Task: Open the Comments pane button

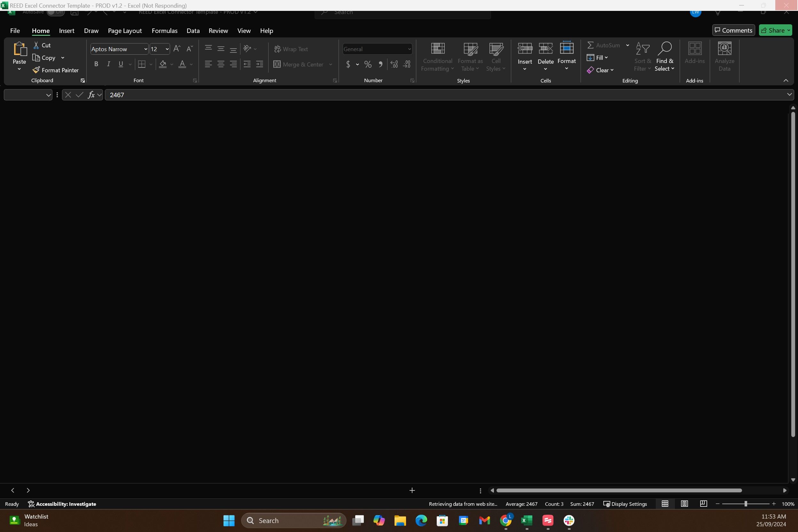Action: (733, 30)
